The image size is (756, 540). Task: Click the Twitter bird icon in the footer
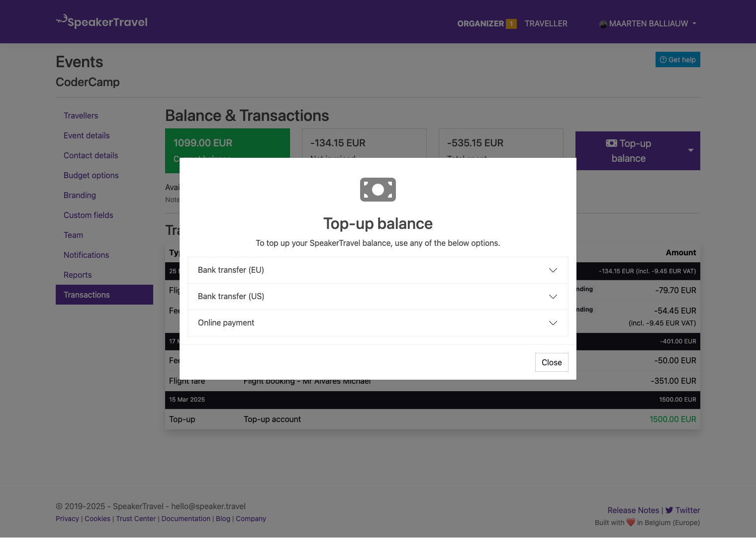coord(669,510)
